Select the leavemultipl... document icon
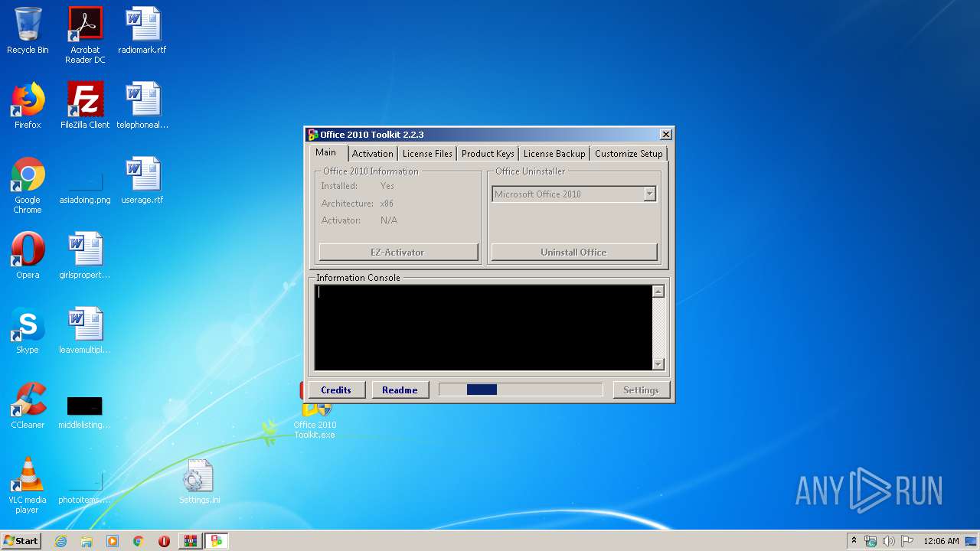This screenshot has width=980, height=551. click(x=85, y=331)
